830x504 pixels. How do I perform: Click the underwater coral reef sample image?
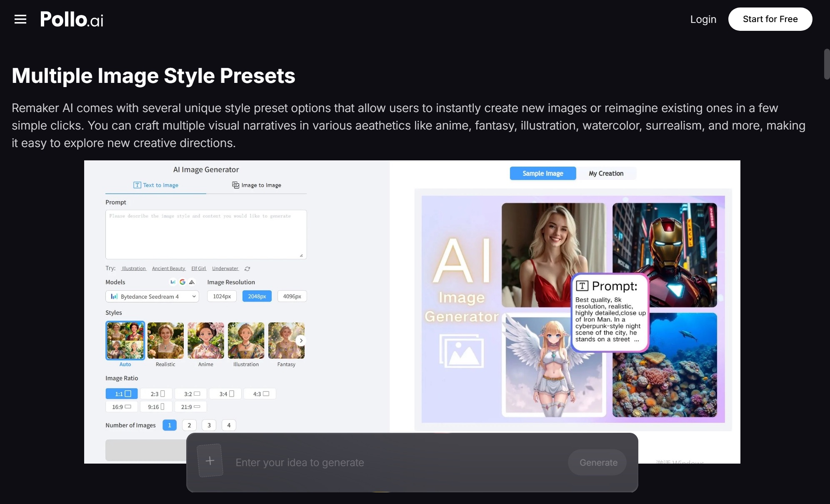665,365
